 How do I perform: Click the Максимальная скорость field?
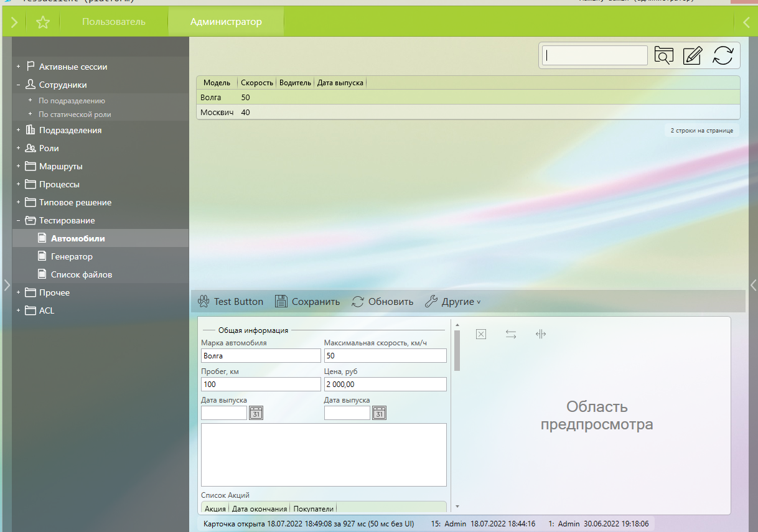385,355
